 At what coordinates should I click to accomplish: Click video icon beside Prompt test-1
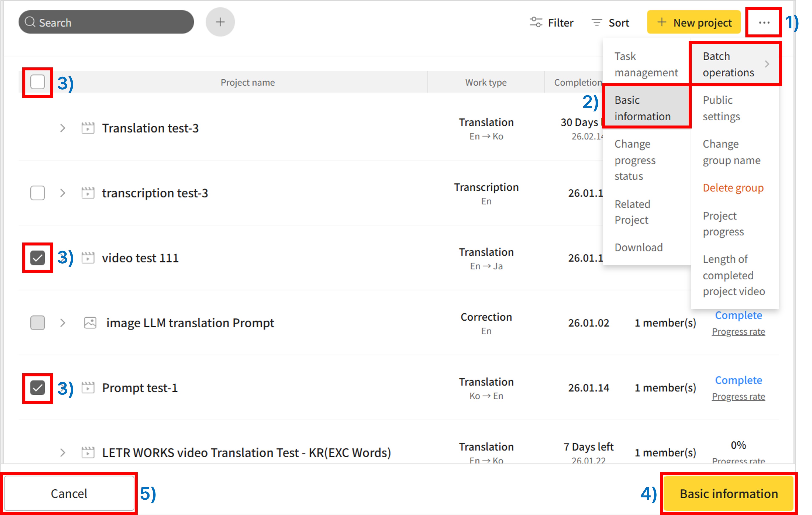tap(88, 388)
